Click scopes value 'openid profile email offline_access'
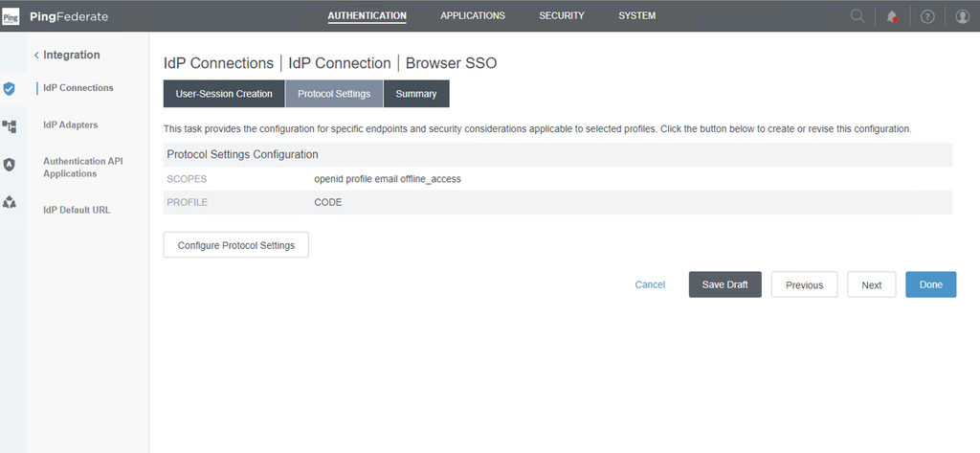980x453 pixels. (x=388, y=179)
